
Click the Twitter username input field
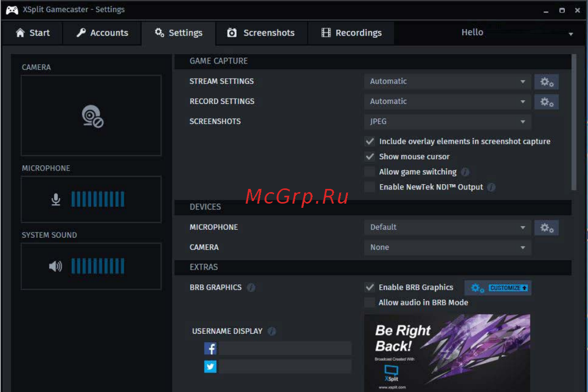tap(285, 366)
